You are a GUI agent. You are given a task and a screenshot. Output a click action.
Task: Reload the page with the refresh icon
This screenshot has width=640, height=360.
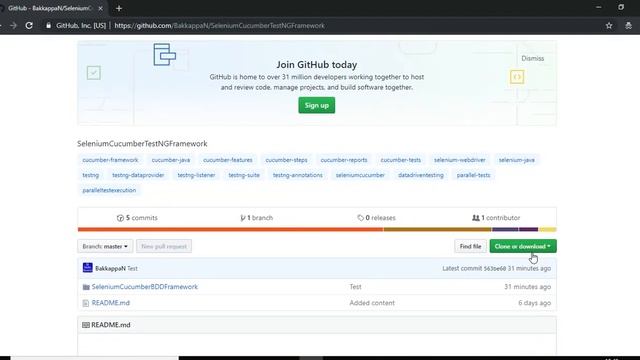coord(29,25)
